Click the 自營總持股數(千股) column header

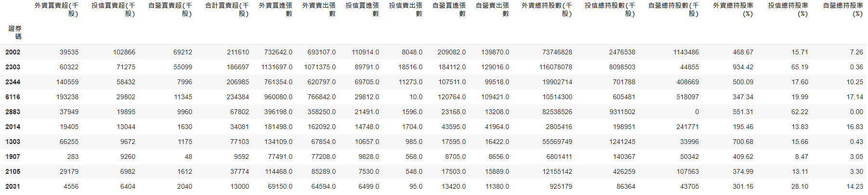673,10
